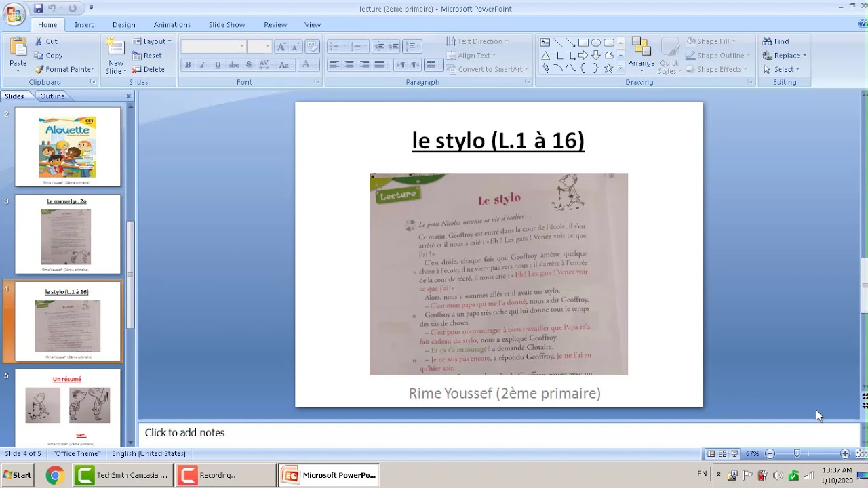
Task: Toggle Italic formatting
Action: 203,65
